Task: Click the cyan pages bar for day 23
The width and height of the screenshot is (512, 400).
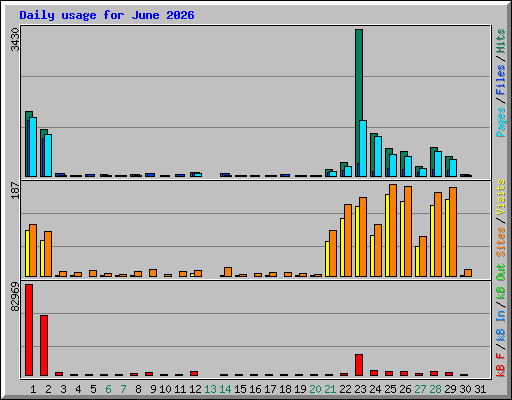Action: pyautogui.click(x=363, y=148)
